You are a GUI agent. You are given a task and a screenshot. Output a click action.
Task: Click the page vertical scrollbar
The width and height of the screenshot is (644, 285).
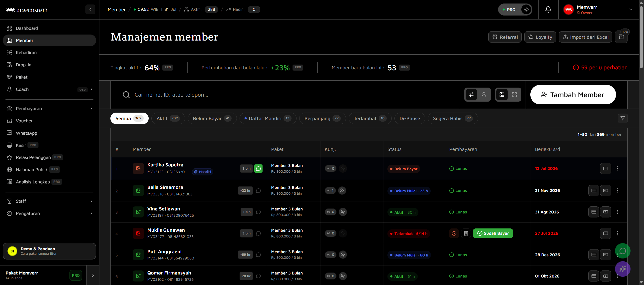pos(641,37)
